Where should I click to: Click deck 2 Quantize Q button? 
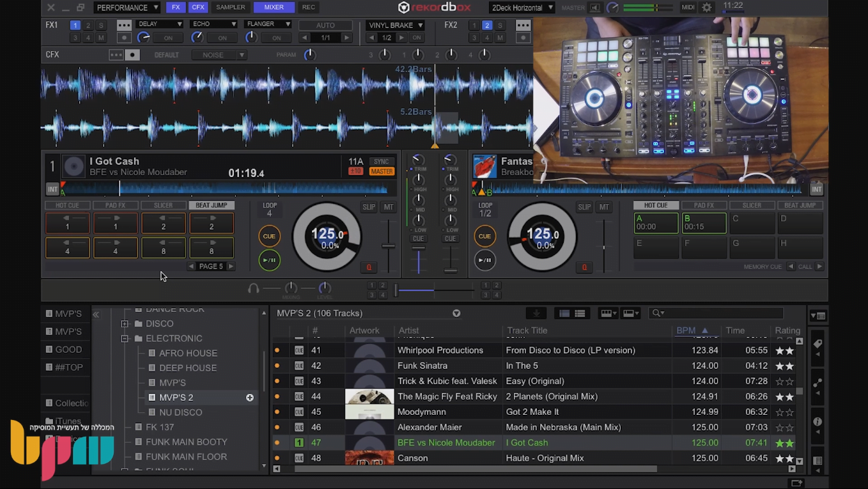point(584,267)
